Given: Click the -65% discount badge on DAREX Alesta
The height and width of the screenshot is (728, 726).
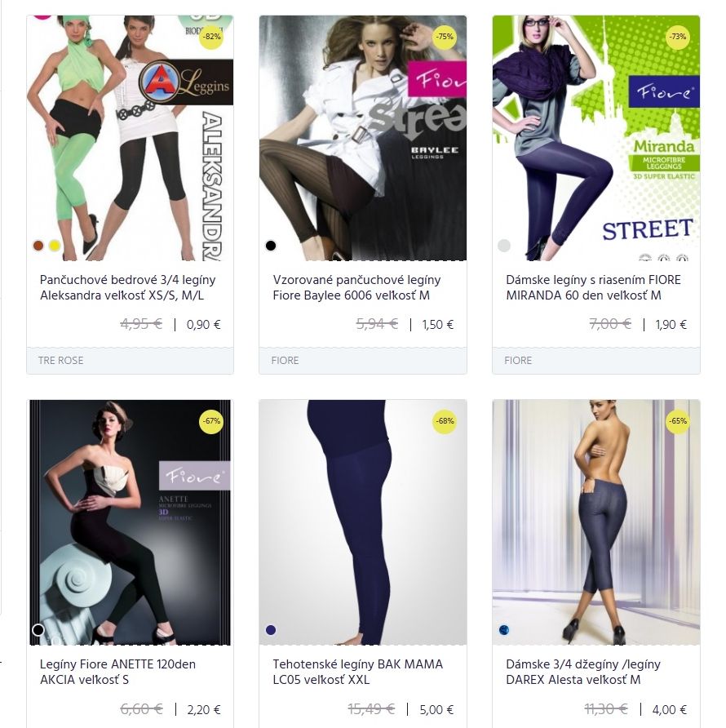Looking at the screenshot, I should point(678,421).
